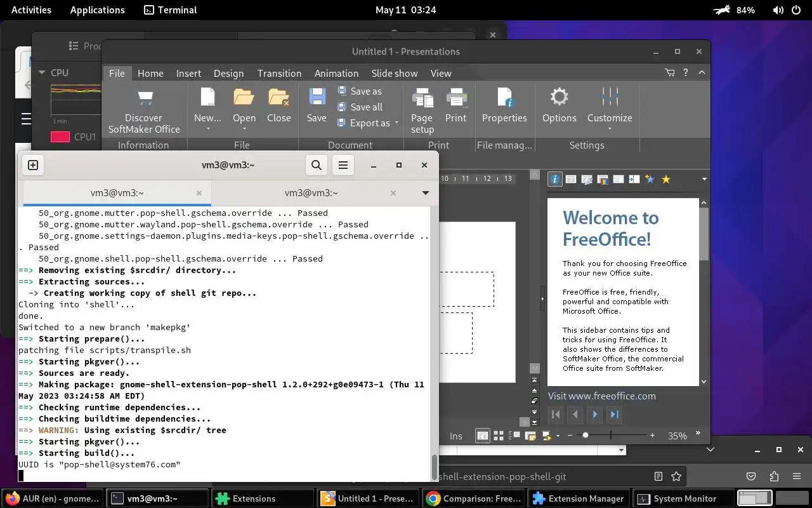Open the Extension Manager taskbar item

(580, 498)
